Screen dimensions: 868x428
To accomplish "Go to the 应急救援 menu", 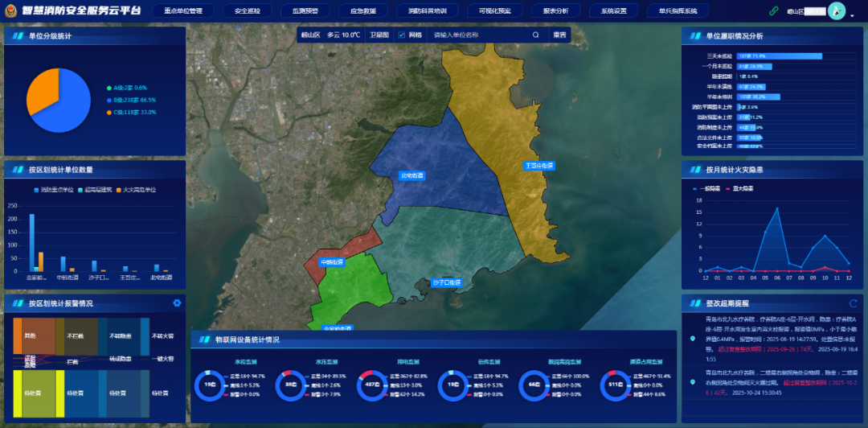I will pyautogui.click(x=362, y=11).
